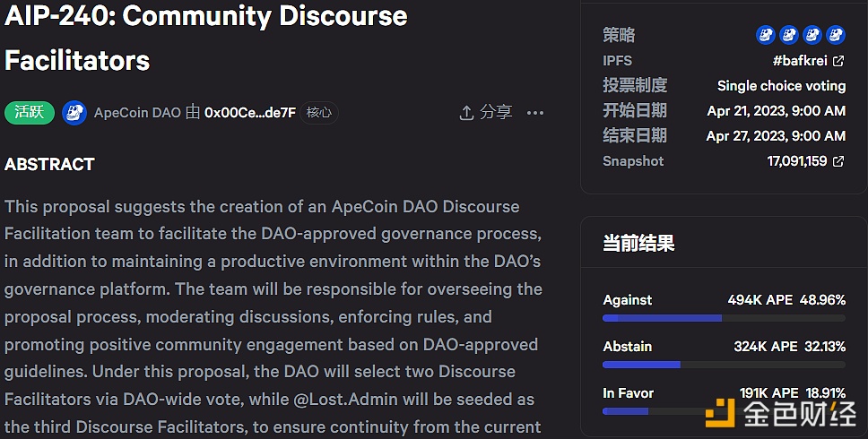Image resolution: width=868 pixels, height=439 pixels.
Task: Open the #bafkrei IPFS link
Action: tap(800, 61)
